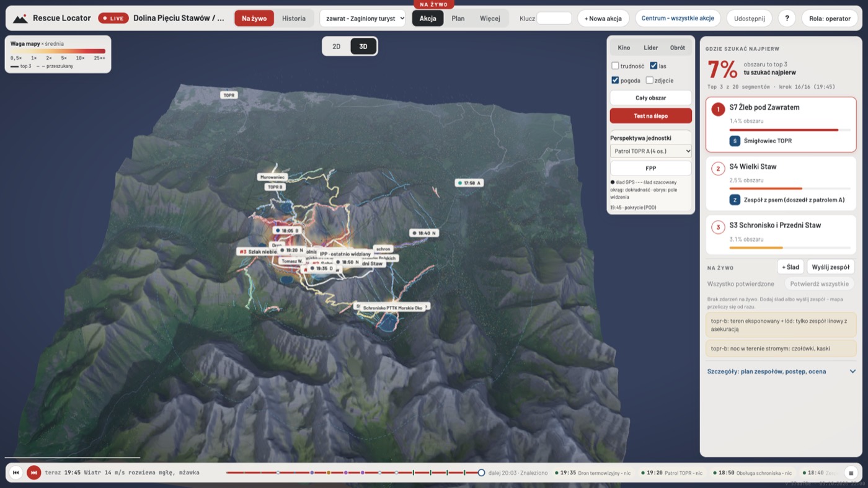Enable the trudność checkbox

click(615, 66)
